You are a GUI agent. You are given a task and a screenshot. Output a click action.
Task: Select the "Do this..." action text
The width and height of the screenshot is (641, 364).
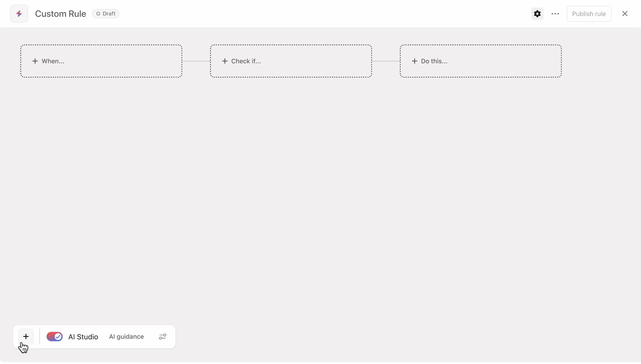434,61
